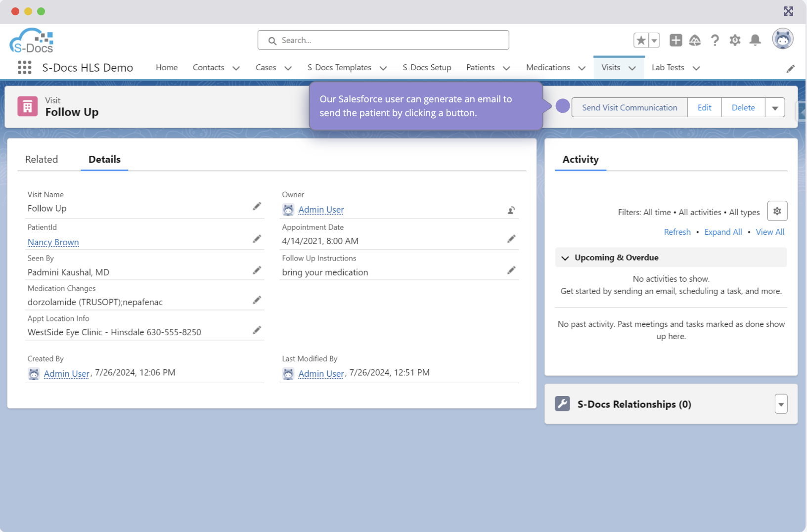
Task: Edit the PatientId field pencil
Action: coord(257,239)
